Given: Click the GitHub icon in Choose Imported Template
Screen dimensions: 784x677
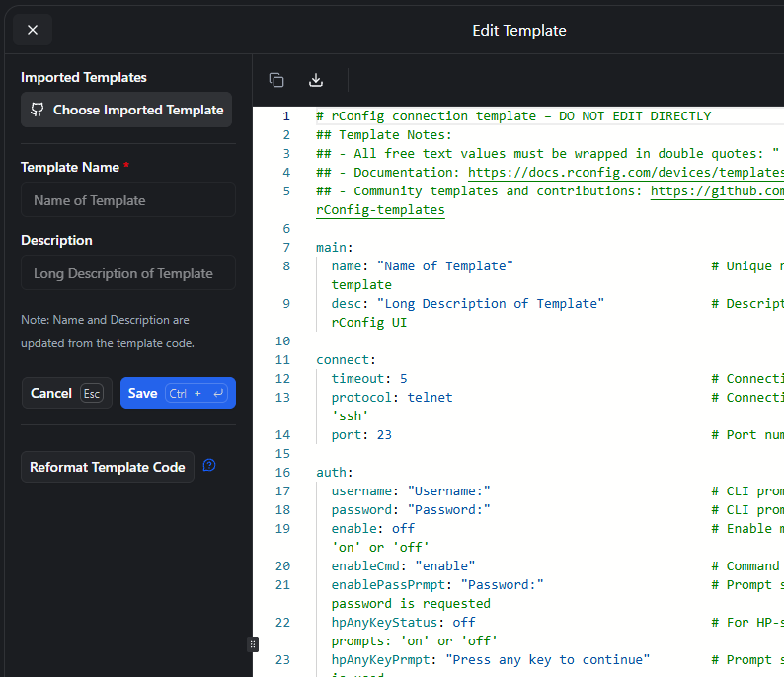Looking at the screenshot, I should pyautogui.click(x=38, y=110).
